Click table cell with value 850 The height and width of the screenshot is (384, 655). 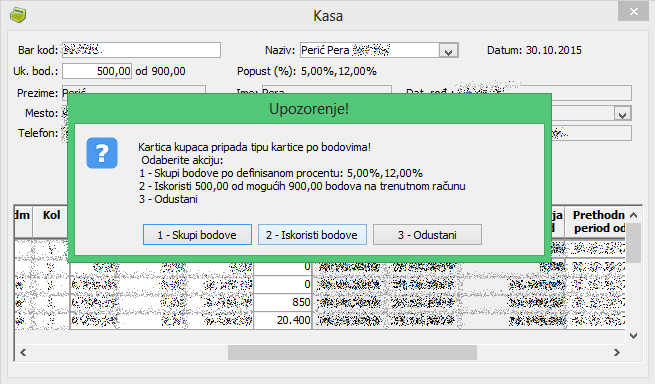[283, 302]
